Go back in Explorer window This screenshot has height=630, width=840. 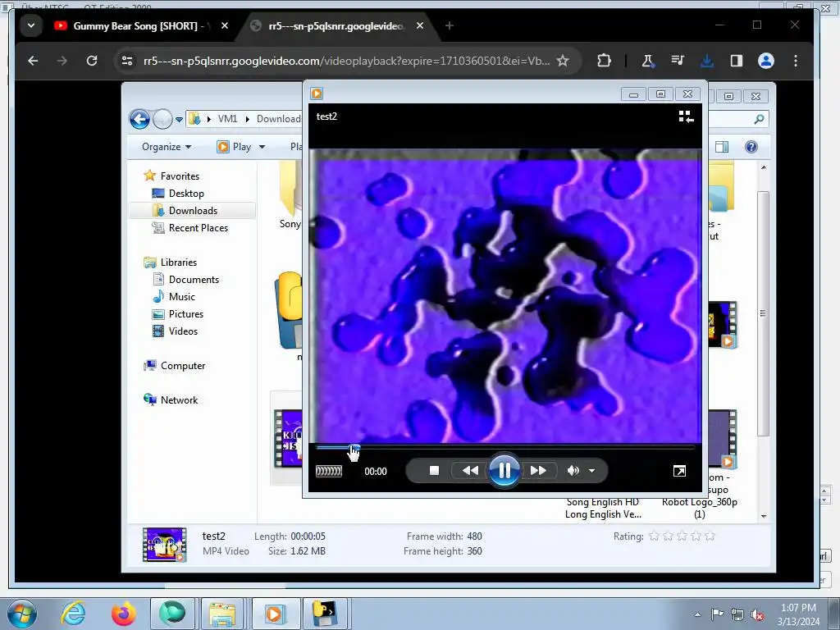(x=139, y=119)
